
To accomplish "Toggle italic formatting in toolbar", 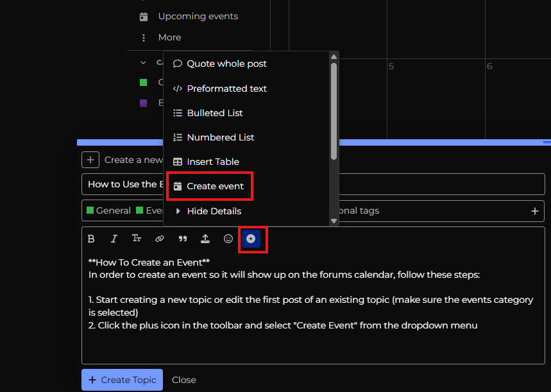I will (114, 239).
